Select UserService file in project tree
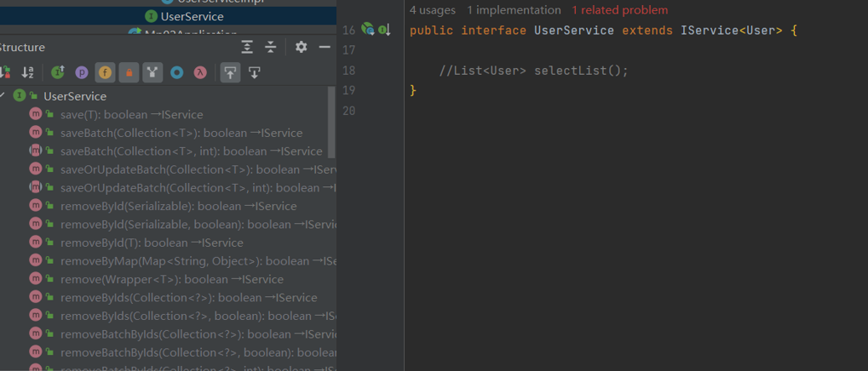 coord(192,16)
